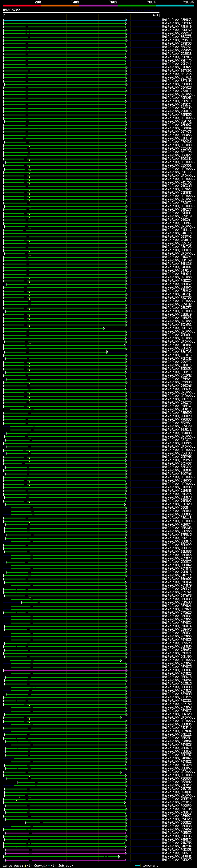Select the label UniRef100_B7FN27

177,67
